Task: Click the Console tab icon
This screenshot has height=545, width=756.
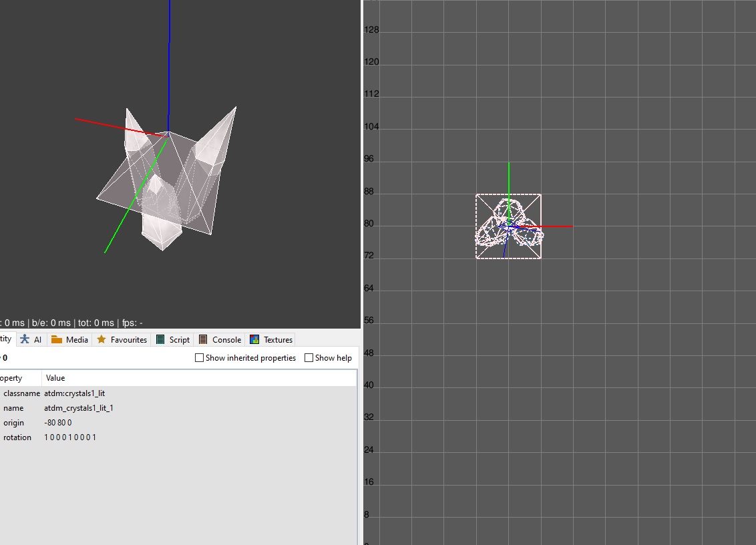Action: click(x=203, y=339)
